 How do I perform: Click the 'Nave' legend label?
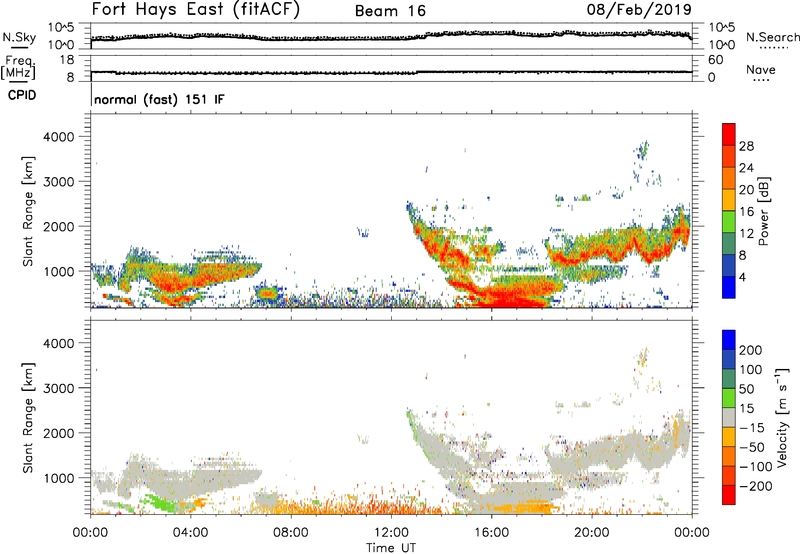761,69
